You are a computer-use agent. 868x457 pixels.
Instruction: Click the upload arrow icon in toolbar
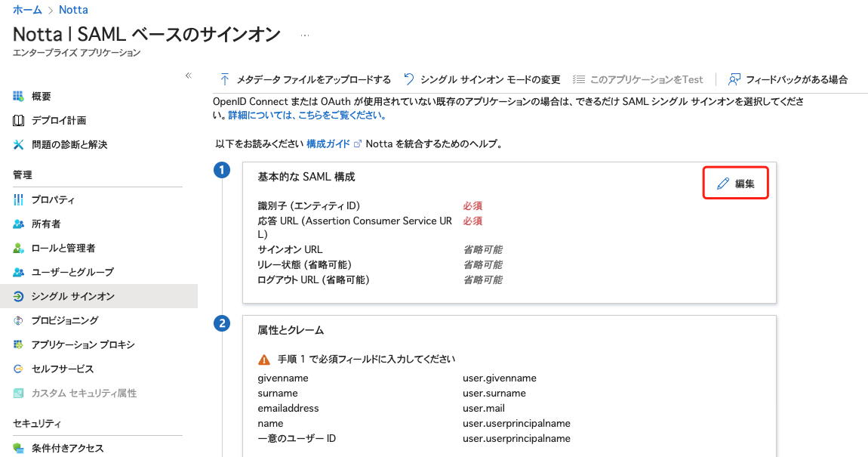click(224, 79)
